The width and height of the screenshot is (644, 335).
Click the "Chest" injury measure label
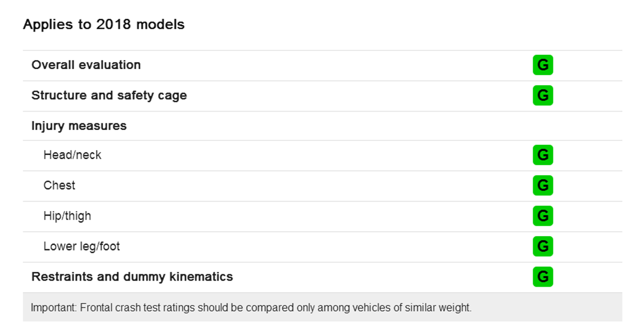[59, 185]
